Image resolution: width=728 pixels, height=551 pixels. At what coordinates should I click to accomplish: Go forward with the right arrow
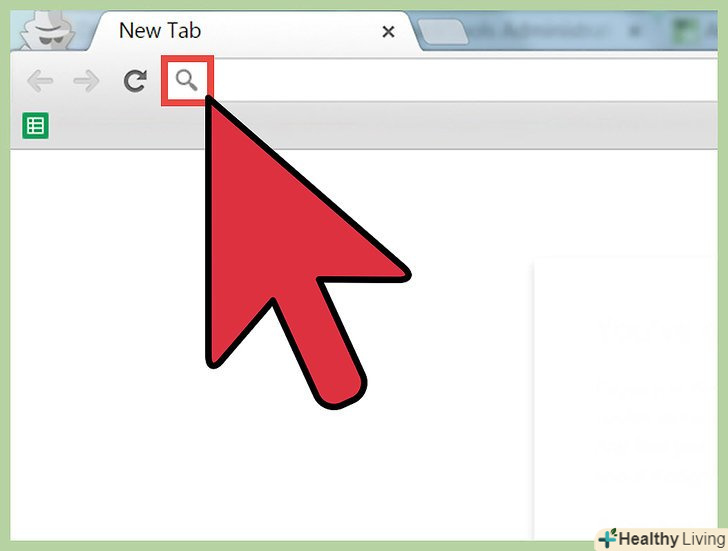(x=86, y=81)
